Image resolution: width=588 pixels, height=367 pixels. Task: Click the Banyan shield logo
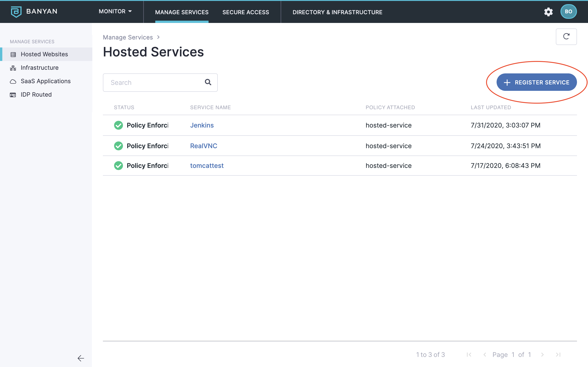pos(16,12)
